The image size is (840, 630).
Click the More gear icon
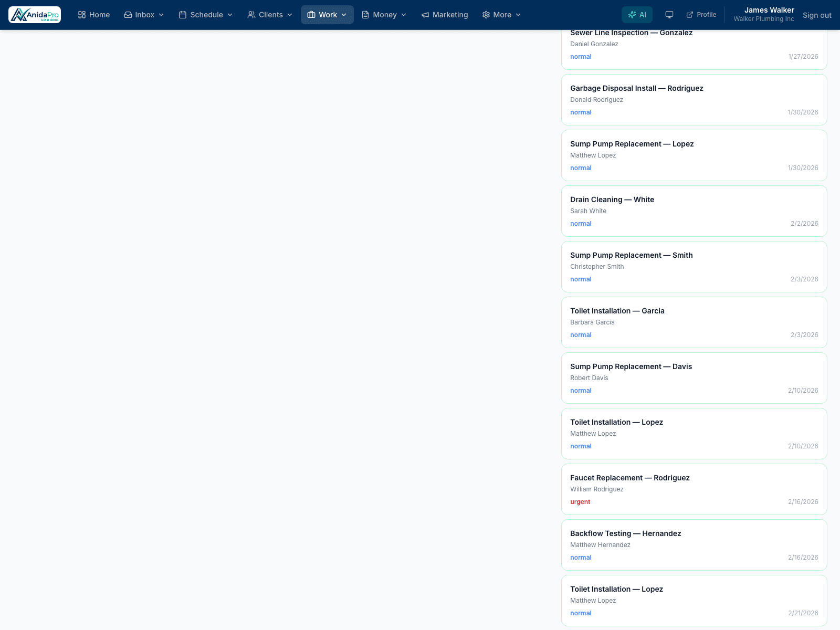pyautogui.click(x=486, y=15)
